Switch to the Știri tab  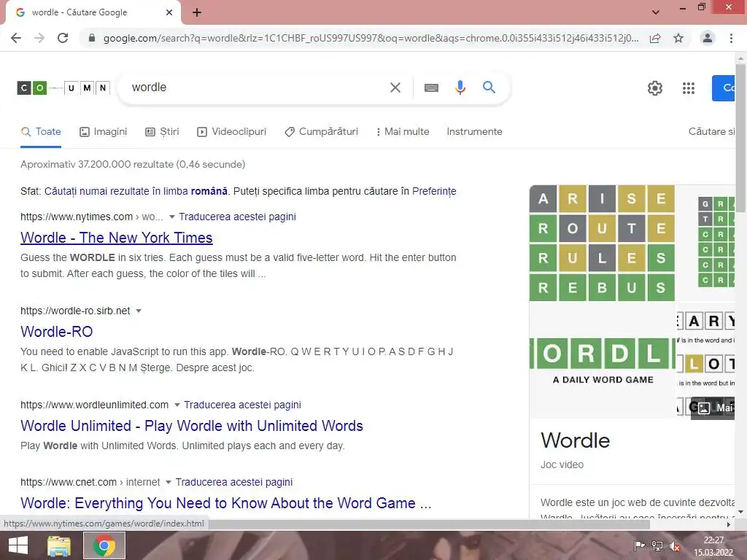point(162,132)
